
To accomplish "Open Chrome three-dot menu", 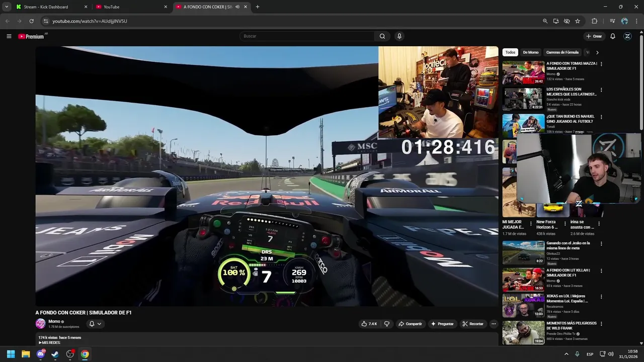I will click(636, 21).
